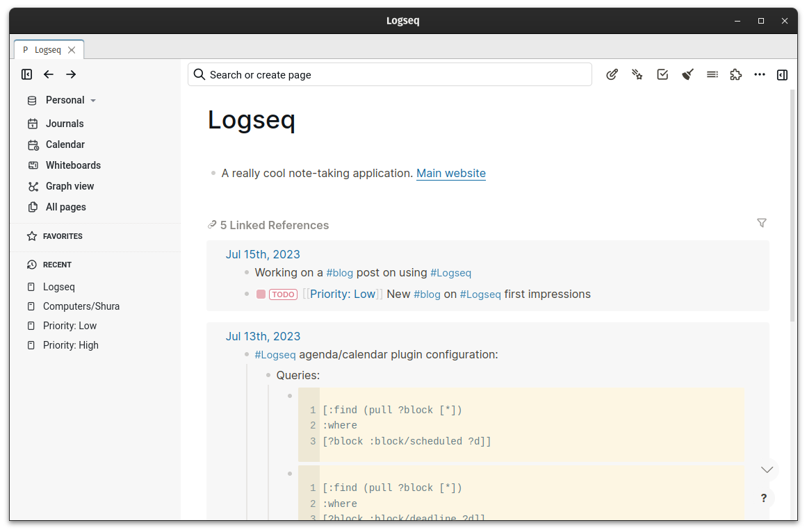Open #Logseq tag in the Working on line
Image resolution: width=807 pixels, height=532 pixels.
[x=451, y=273]
